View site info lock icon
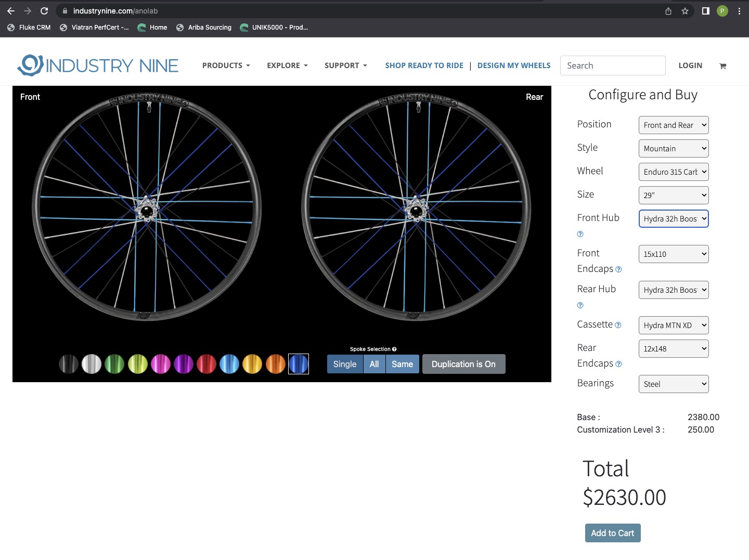This screenshot has width=749, height=560. (65, 11)
